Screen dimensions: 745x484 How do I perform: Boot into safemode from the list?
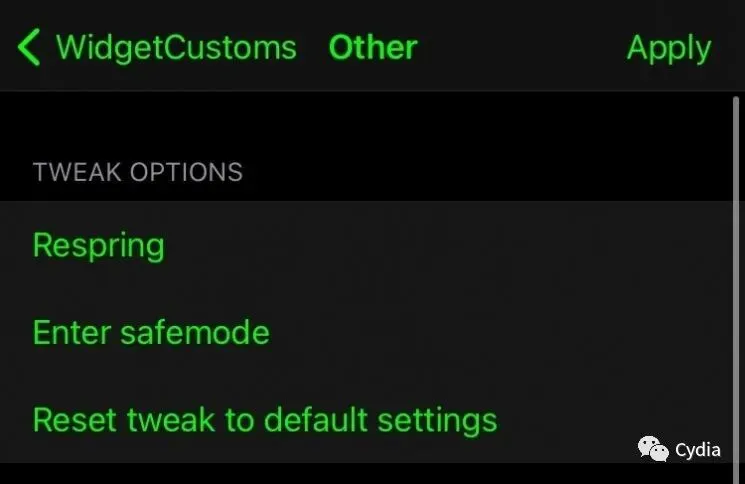(151, 332)
